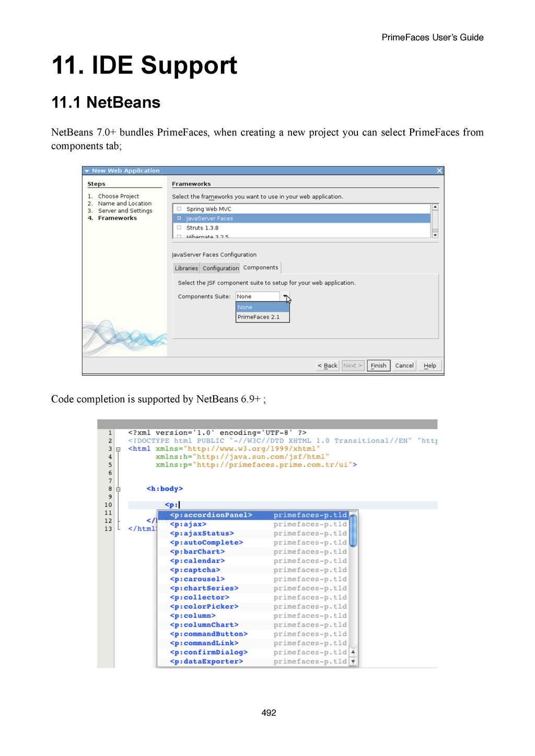Image resolution: width=535 pixels, height=756 pixels.
Task: Enable the Struts 1.3.8 checkbox
Action: tap(179, 228)
